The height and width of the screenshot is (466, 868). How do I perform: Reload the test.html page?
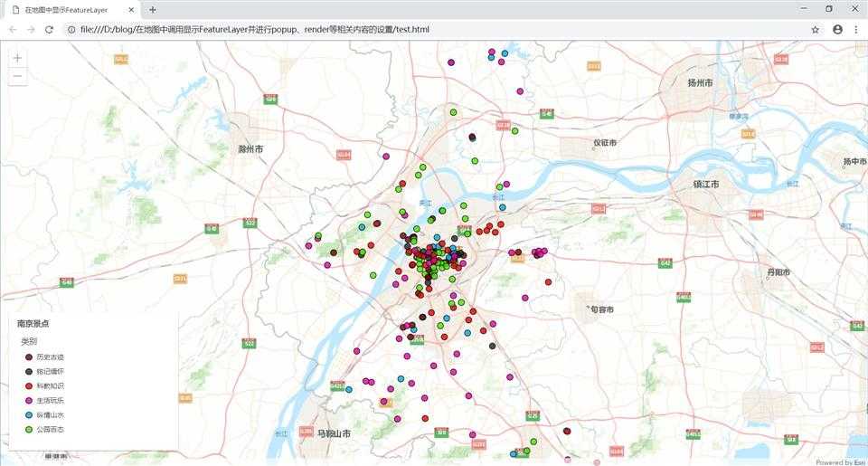(49, 29)
